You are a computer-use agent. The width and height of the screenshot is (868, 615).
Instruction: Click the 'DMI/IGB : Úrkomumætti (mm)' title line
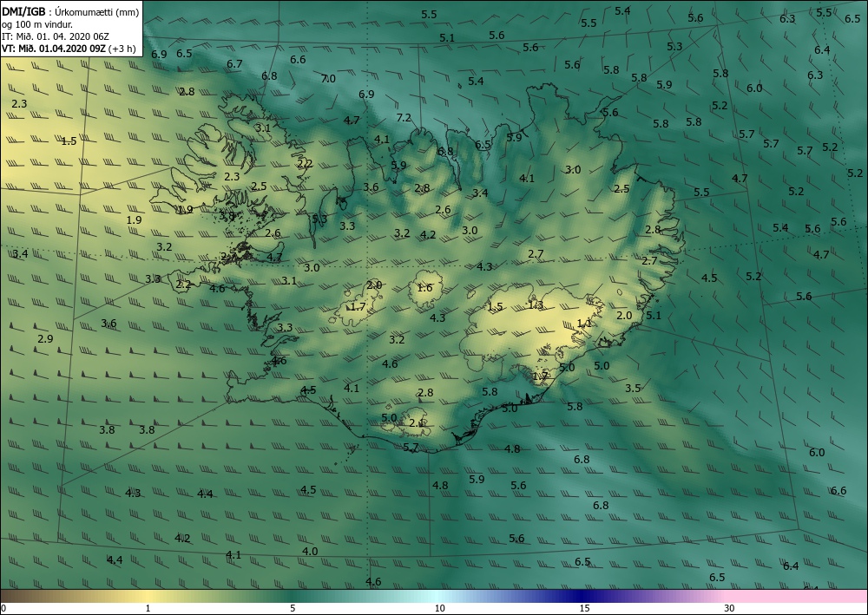point(70,11)
